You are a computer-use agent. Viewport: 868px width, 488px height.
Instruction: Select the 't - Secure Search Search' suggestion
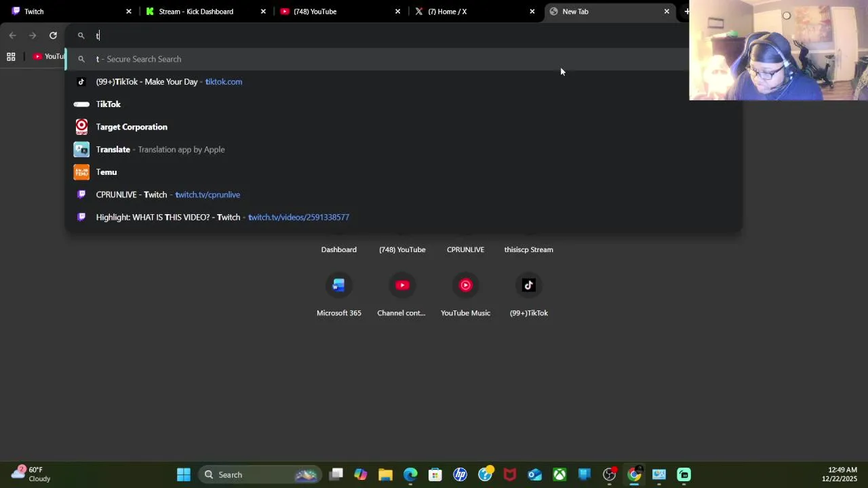(403, 59)
